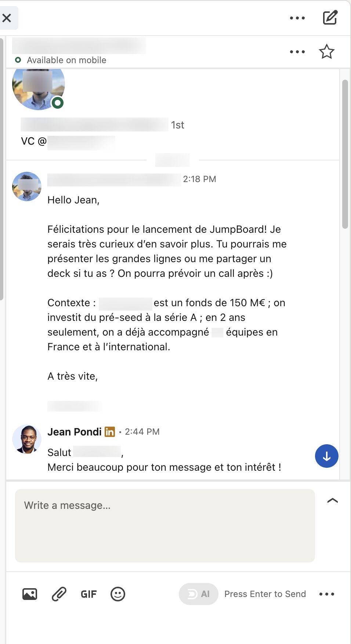The image size is (351, 644).
Task: Open send options three-dot menu
Action: (326, 594)
